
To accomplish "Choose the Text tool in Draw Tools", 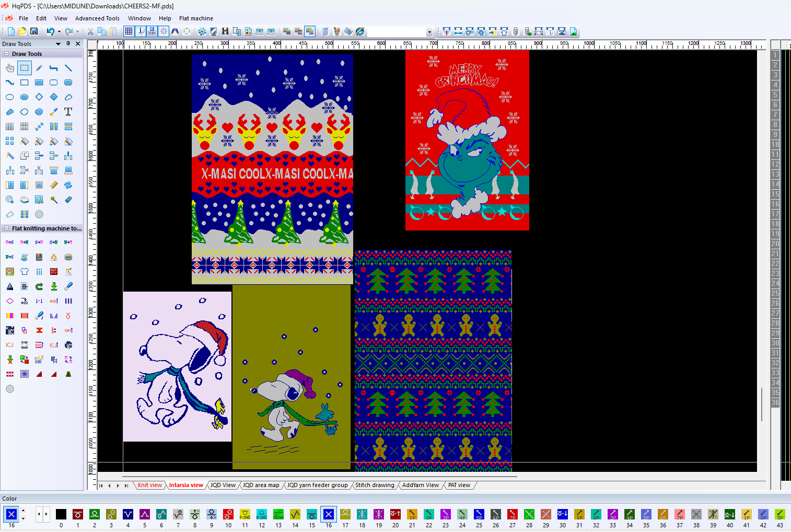I will point(68,112).
